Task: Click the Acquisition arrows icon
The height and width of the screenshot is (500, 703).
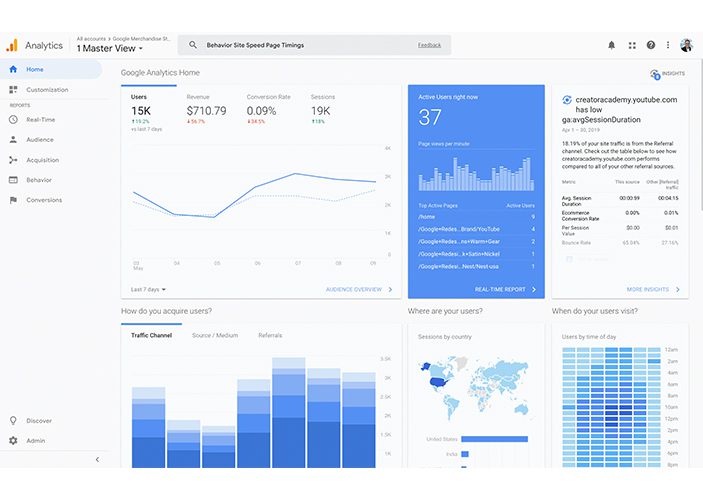Action: pos(13,160)
